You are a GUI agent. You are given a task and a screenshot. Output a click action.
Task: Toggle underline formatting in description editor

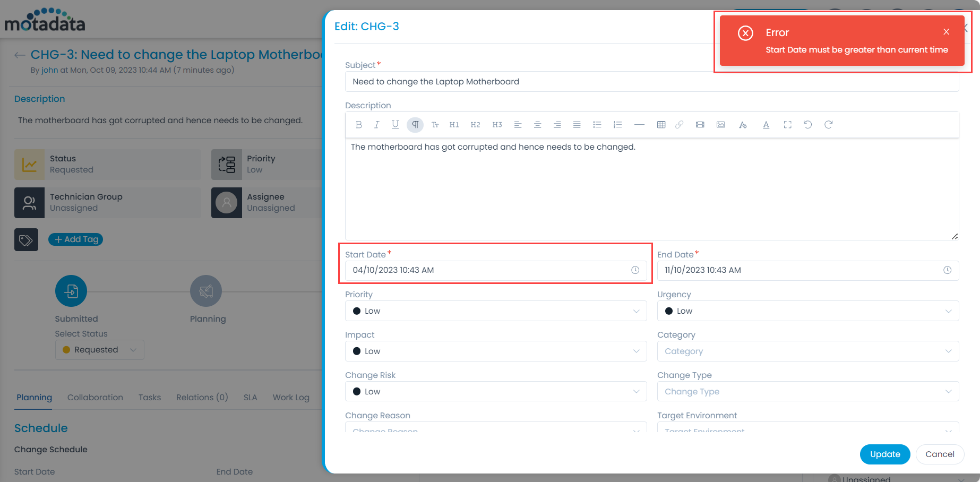point(395,125)
